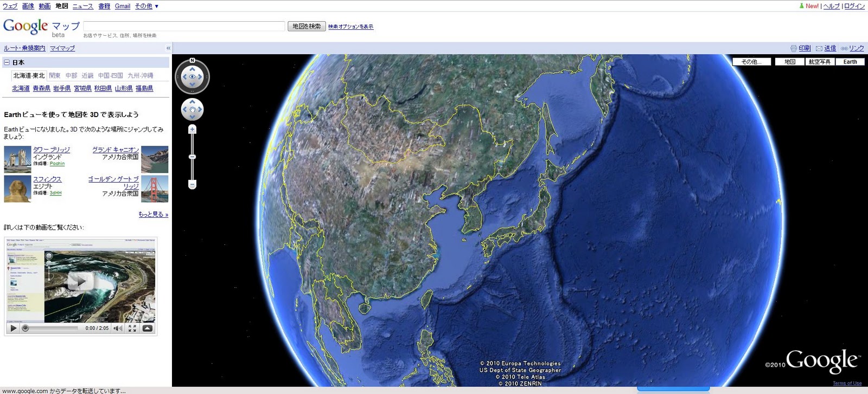Select the 中国-四国 region tab
The height and width of the screenshot is (394, 868).
click(111, 75)
